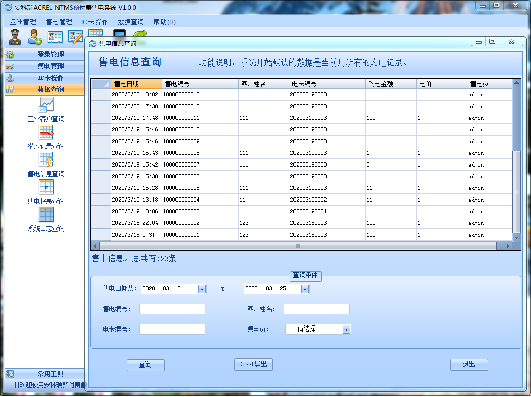Click the close button at dialog bottom-right
This screenshot has width=531, height=397.
pyautogui.click(x=469, y=364)
